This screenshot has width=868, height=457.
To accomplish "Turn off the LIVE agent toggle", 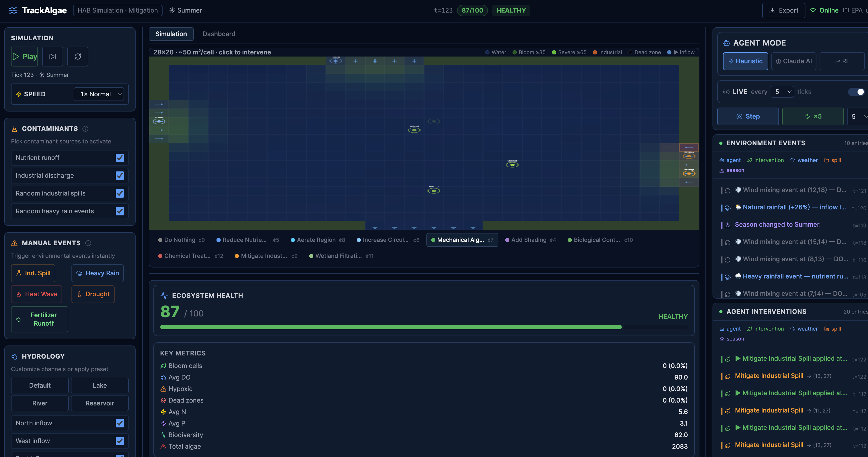I will pos(856,92).
